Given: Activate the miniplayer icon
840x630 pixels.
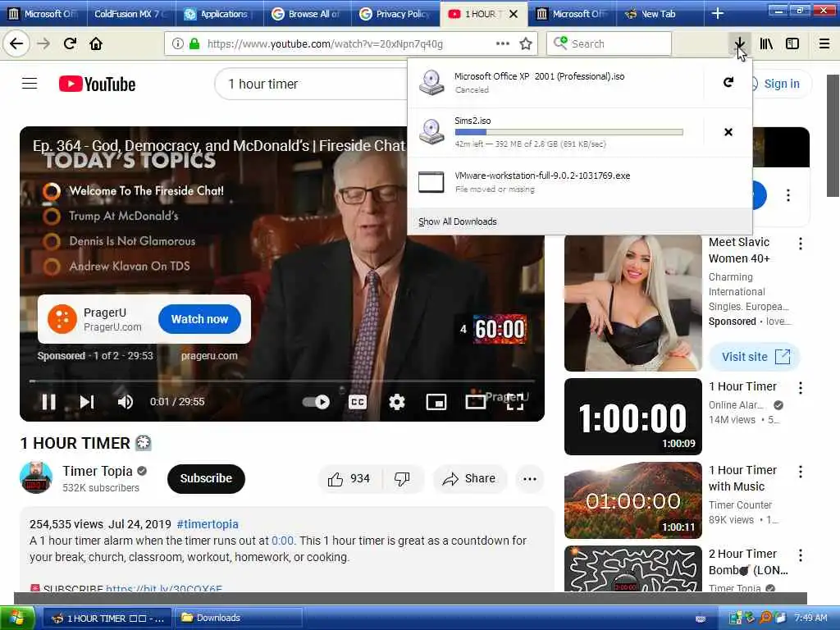Looking at the screenshot, I should [436, 402].
